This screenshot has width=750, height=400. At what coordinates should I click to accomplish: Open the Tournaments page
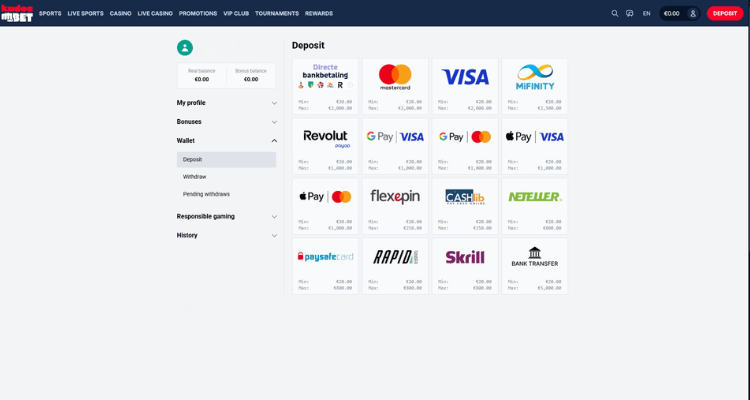coord(277,13)
